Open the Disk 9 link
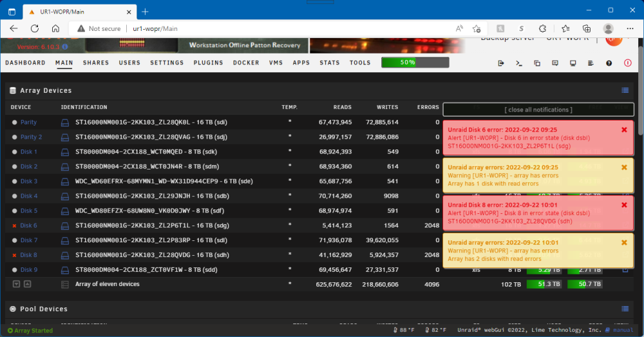Image resolution: width=644 pixels, height=337 pixels. click(29, 270)
